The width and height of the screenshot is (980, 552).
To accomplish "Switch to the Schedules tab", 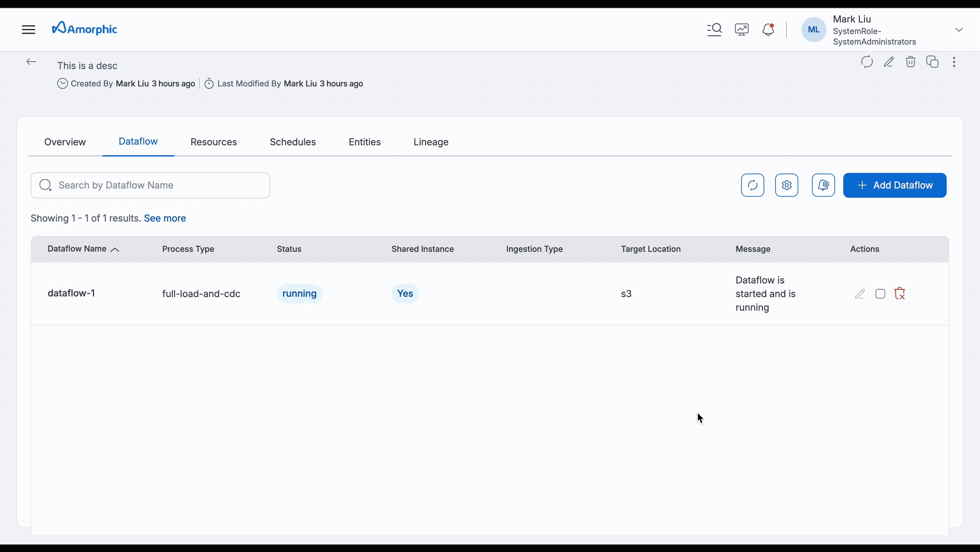I will tap(292, 142).
